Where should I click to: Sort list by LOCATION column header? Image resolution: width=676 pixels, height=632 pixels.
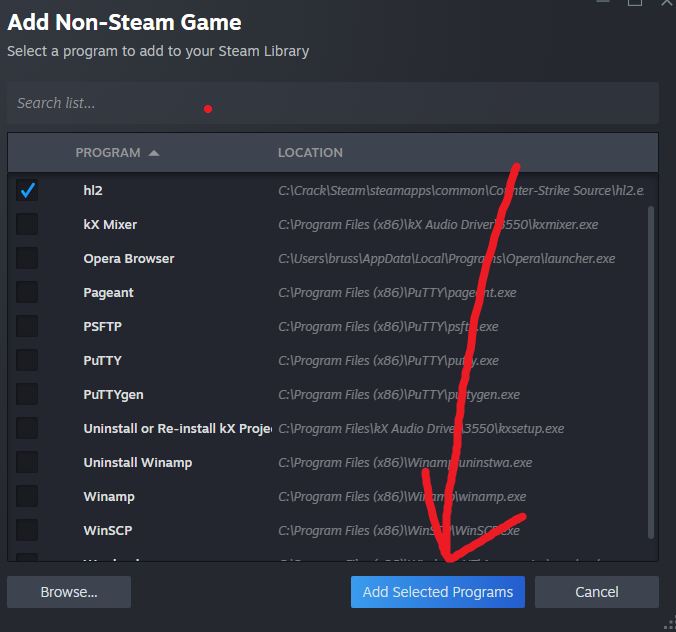point(310,153)
